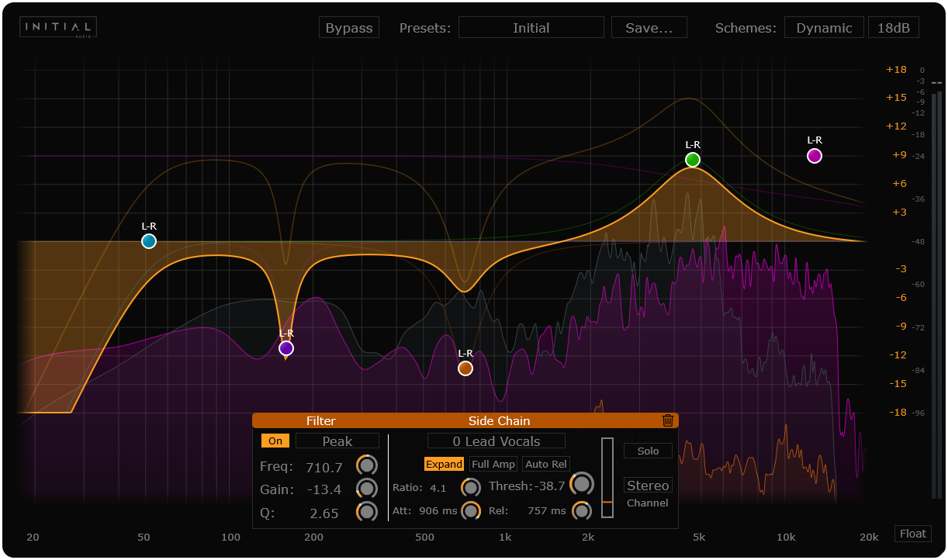Open the Presets 'Initial' selector
This screenshot has height=560, width=948.
point(531,28)
